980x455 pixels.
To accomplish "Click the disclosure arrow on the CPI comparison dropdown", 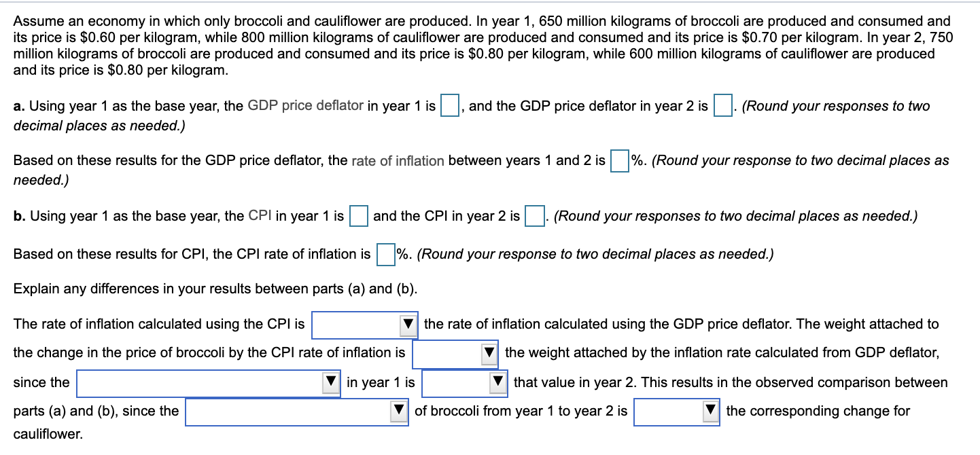I will 408,325.
